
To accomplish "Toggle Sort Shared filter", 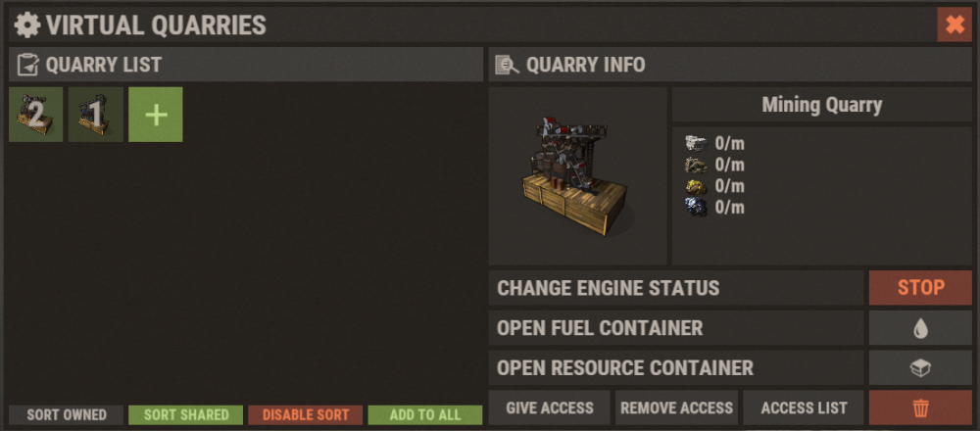I will click(185, 415).
